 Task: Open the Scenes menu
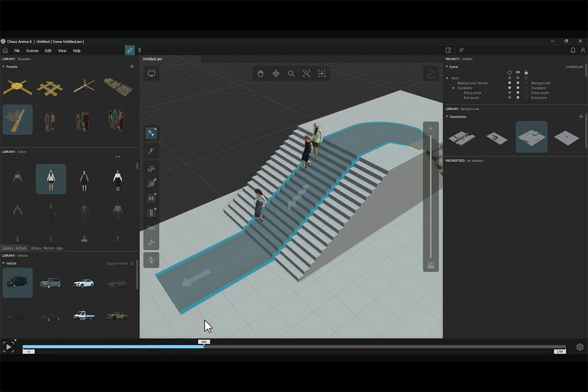pyautogui.click(x=32, y=51)
